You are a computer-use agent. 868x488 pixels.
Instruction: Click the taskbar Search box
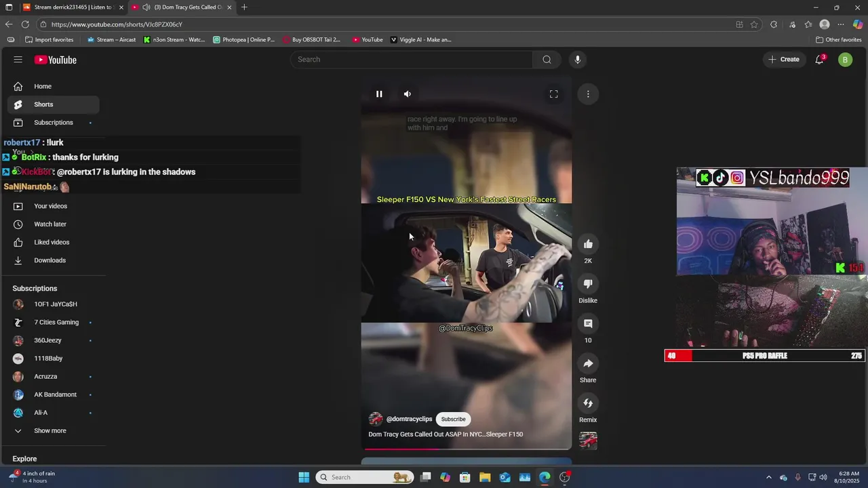pos(366,477)
